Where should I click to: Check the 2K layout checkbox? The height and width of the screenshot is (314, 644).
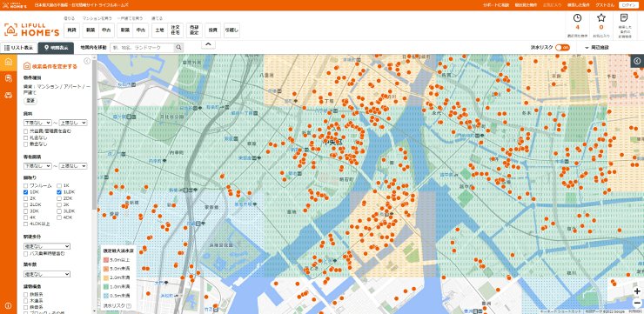pos(26,198)
